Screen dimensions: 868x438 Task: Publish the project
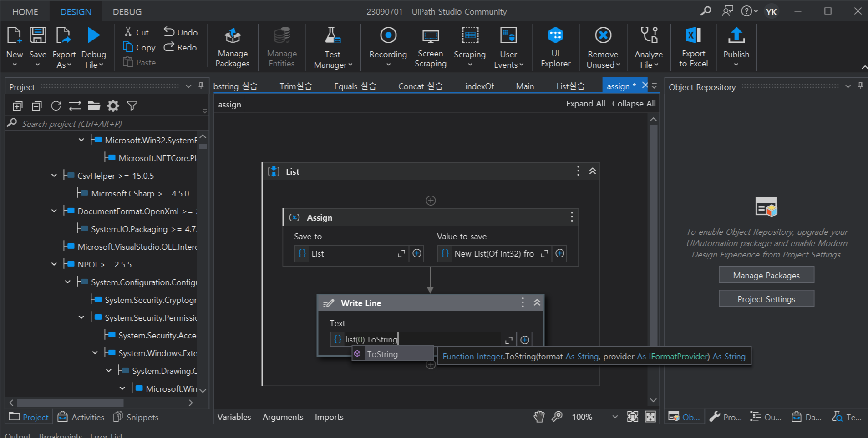(x=736, y=47)
